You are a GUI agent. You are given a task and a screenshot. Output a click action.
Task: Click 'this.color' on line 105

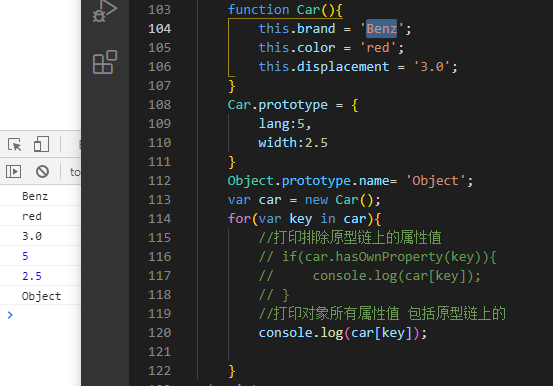pyautogui.click(x=297, y=48)
